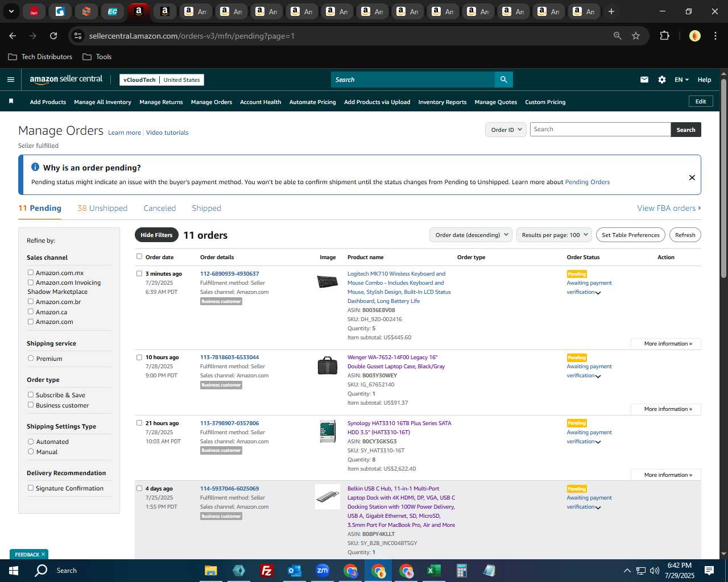Open the Order ID search type dropdown
Image resolution: width=728 pixels, height=582 pixels.
point(506,130)
